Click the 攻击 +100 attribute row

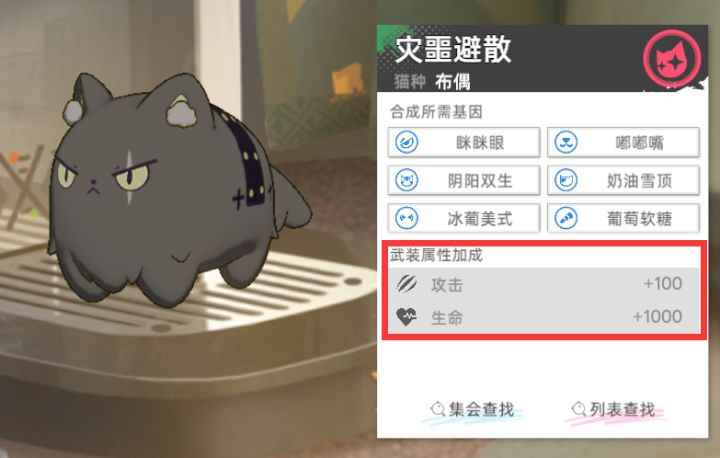544,284
